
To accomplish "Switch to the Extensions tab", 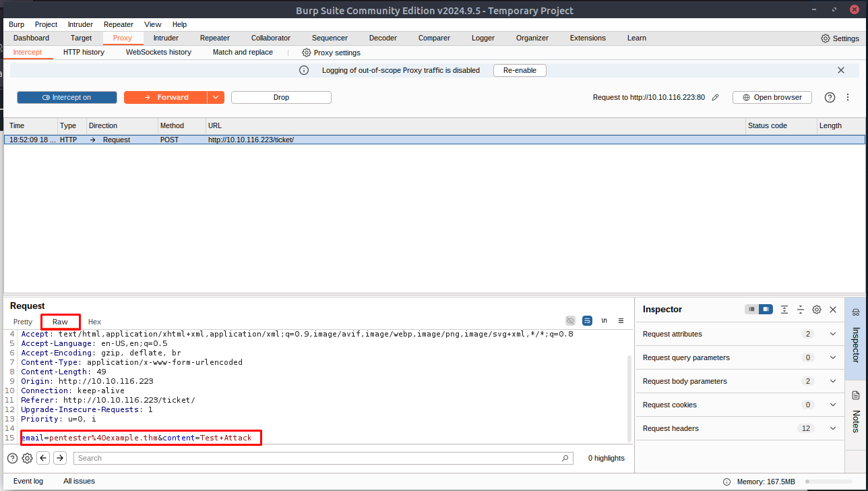I will 588,38.
